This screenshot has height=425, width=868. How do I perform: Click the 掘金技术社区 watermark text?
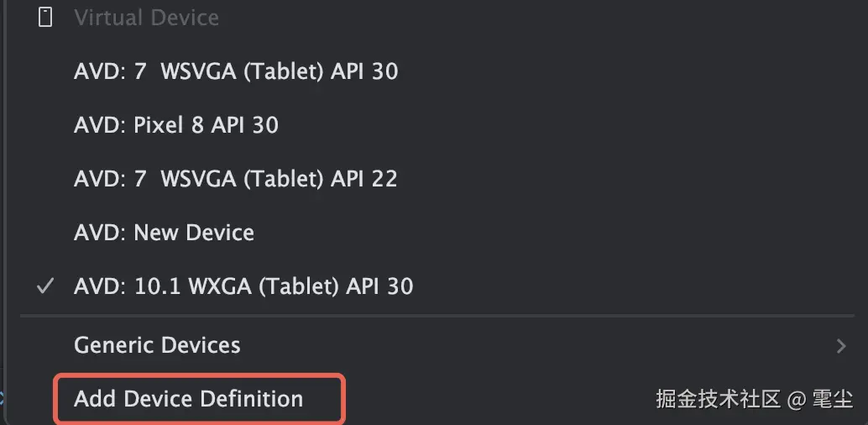click(718, 399)
